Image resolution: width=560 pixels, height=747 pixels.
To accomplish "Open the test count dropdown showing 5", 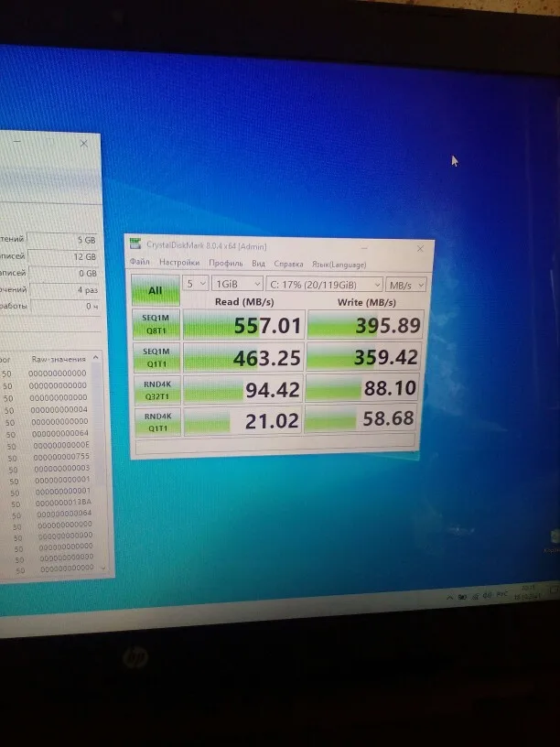I will pyautogui.click(x=195, y=284).
